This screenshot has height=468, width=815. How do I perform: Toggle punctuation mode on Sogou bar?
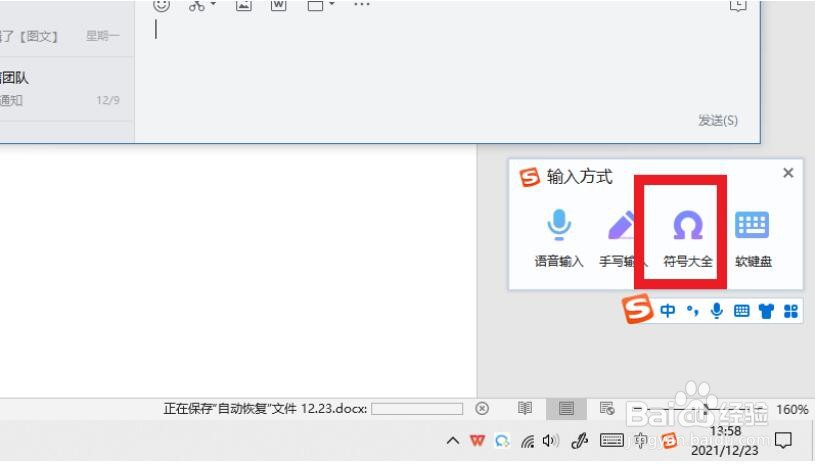pyautogui.click(x=692, y=311)
